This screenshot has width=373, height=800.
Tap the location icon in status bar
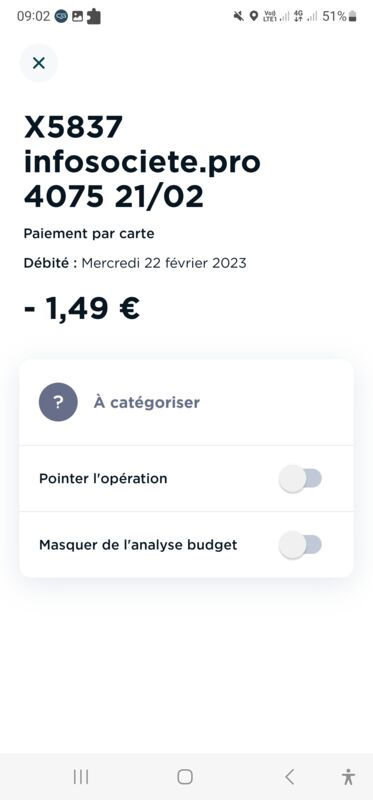pyautogui.click(x=254, y=16)
